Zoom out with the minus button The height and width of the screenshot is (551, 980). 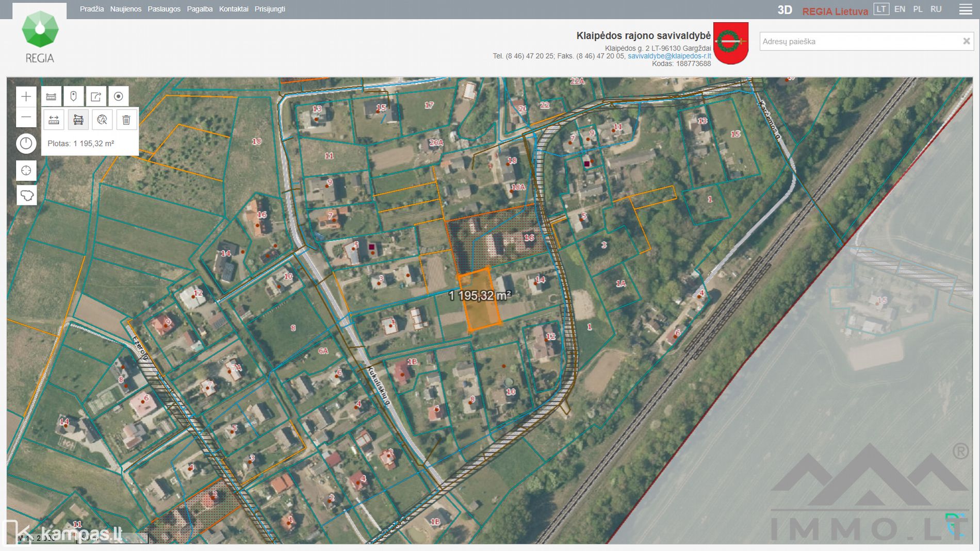click(x=26, y=118)
